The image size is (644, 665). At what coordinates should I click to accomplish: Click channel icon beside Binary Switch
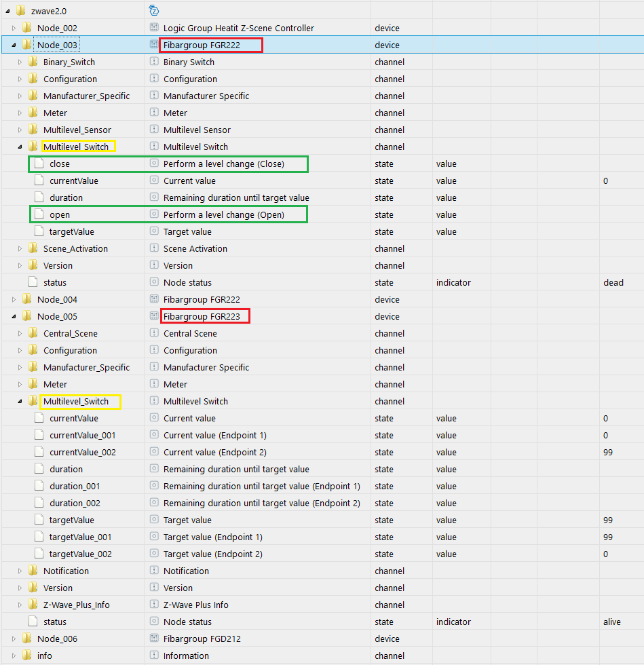tap(154, 62)
